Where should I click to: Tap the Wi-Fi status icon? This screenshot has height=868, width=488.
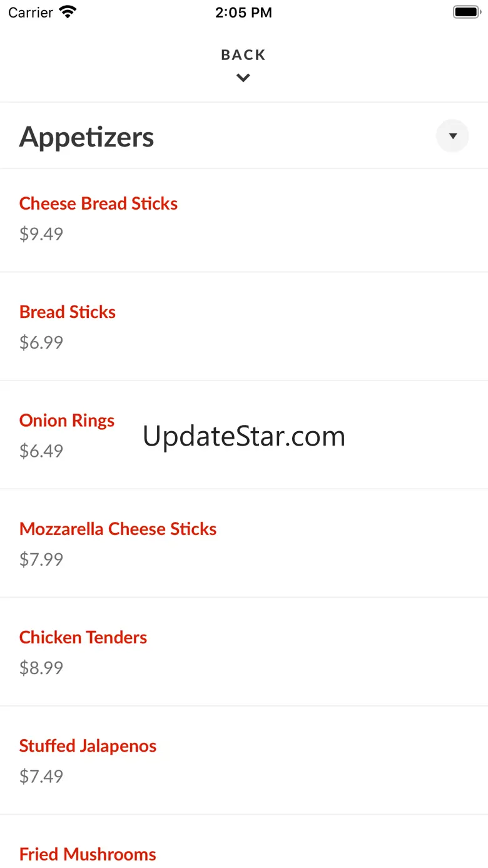[67, 13]
